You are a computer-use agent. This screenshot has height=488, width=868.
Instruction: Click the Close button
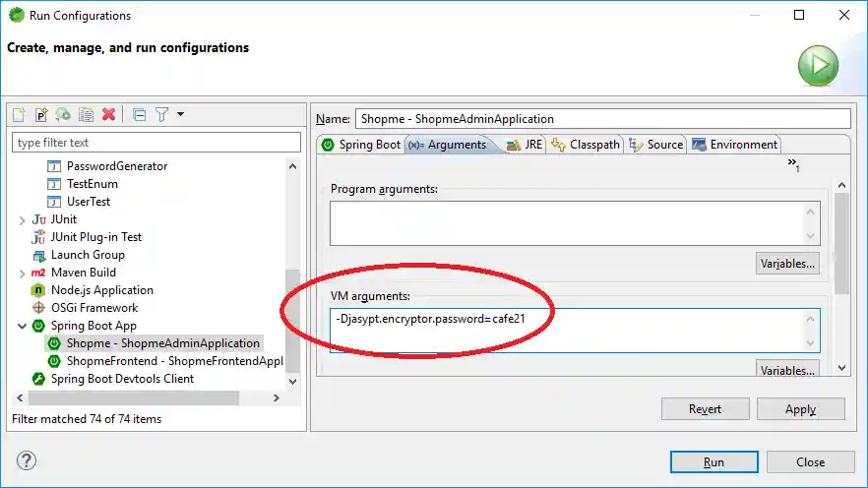(811, 462)
